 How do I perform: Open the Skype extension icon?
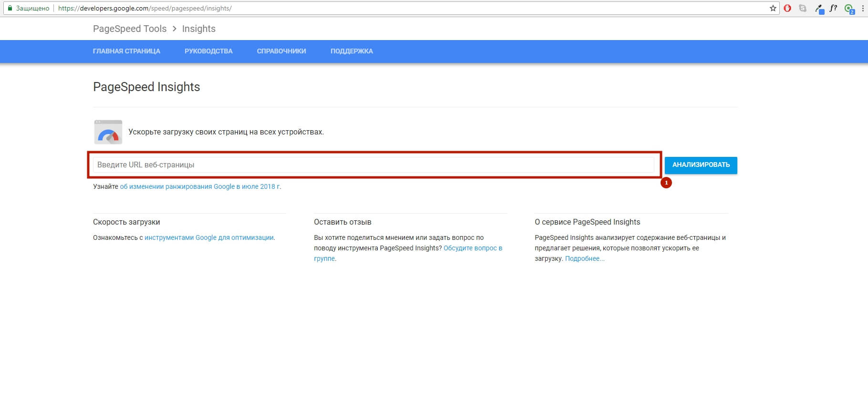pos(803,8)
